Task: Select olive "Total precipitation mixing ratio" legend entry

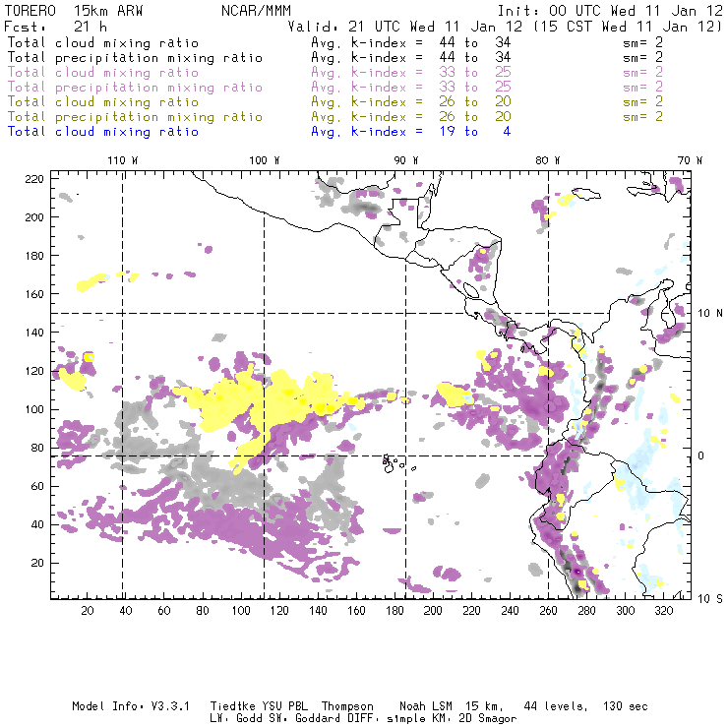Action: (x=135, y=117)
